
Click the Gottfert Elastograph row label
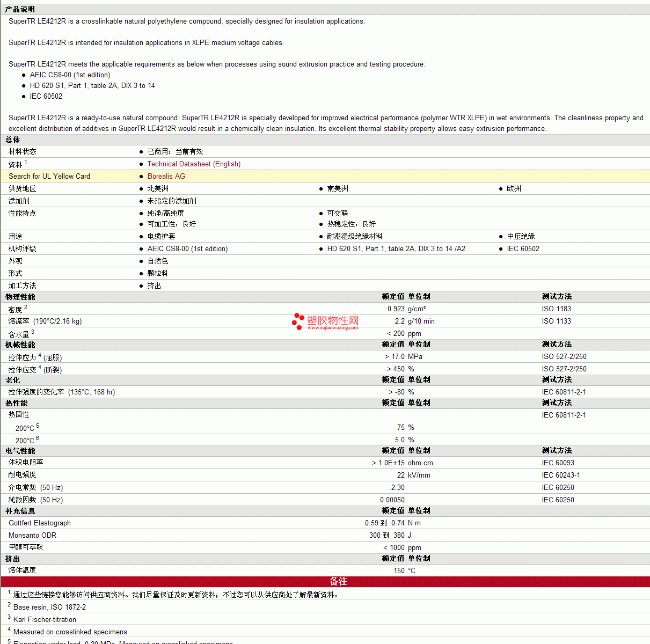click(40, 523)
